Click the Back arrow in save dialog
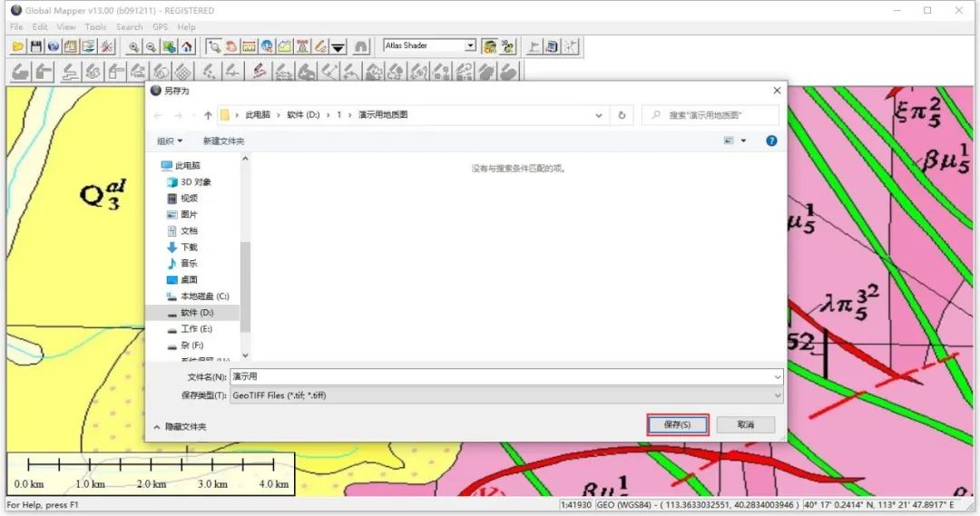 pyautogui.click(x=158, y=115)
